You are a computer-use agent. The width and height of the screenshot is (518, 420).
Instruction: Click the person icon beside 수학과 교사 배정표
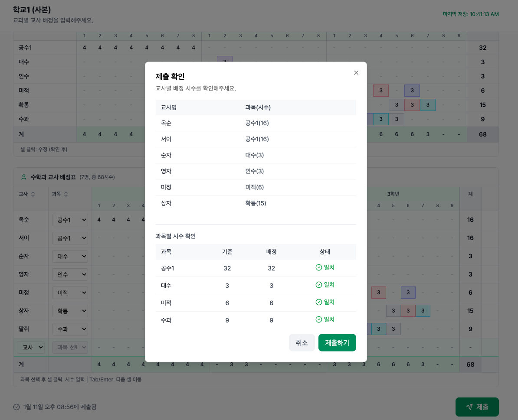coord(24,177)
